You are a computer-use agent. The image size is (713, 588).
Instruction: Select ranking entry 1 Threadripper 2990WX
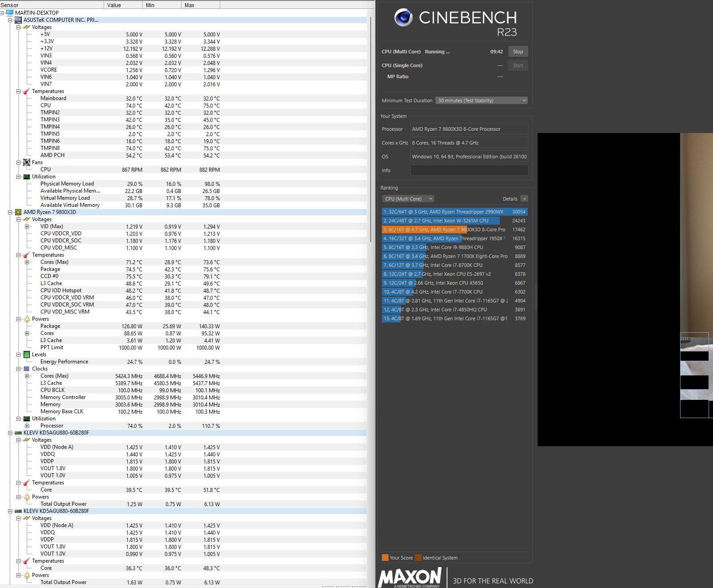coord(454,212)
